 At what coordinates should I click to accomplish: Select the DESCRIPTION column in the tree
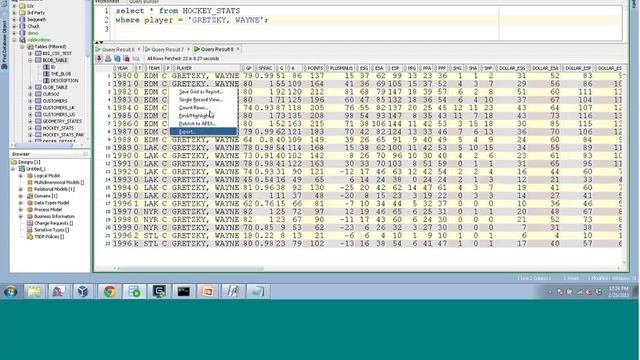click(x=64, y=81)
